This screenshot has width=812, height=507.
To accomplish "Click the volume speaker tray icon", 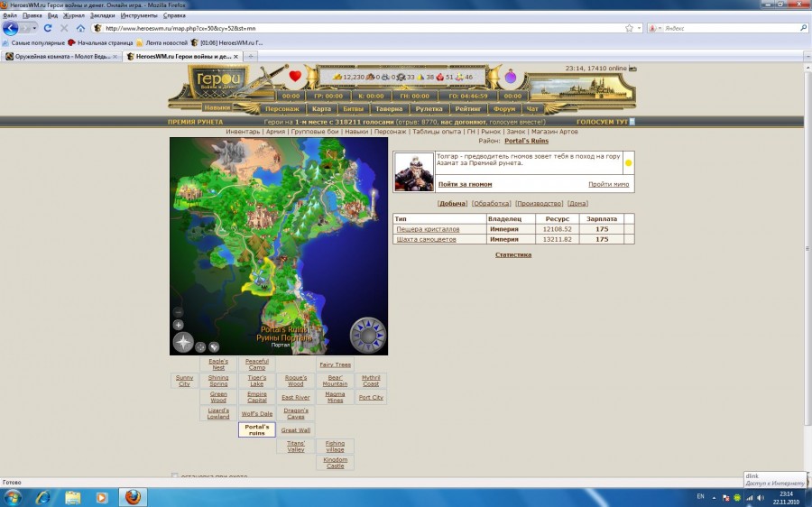I will [x=761, y=497].
